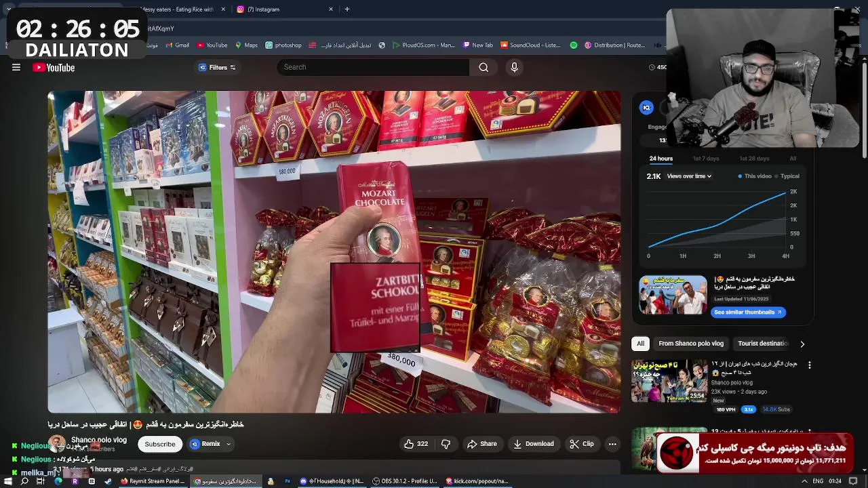The width and height of the screenshot is (868, 488).
Task: Open the Spotify bookmark icon
Action: pyautogui.click(x=574, y=45)
